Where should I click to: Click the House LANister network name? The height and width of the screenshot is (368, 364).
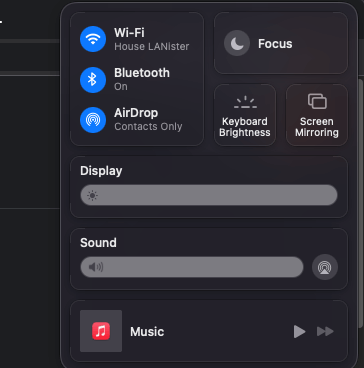(152, 46)
